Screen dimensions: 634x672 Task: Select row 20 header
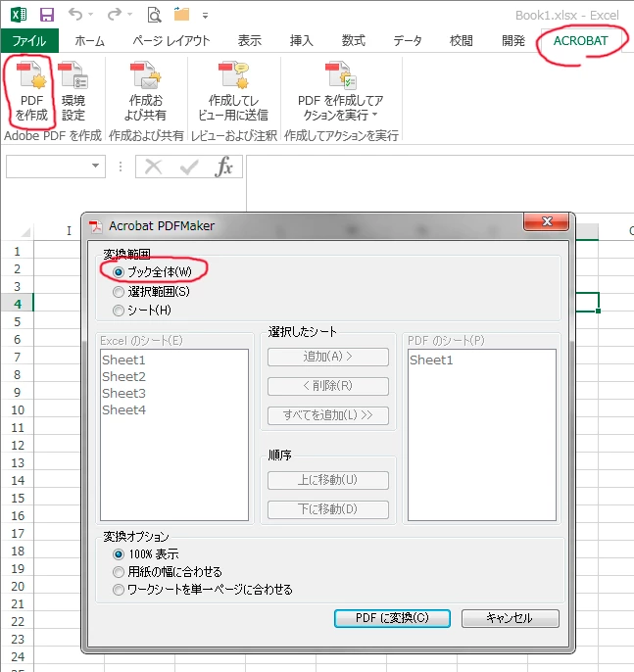17,586
